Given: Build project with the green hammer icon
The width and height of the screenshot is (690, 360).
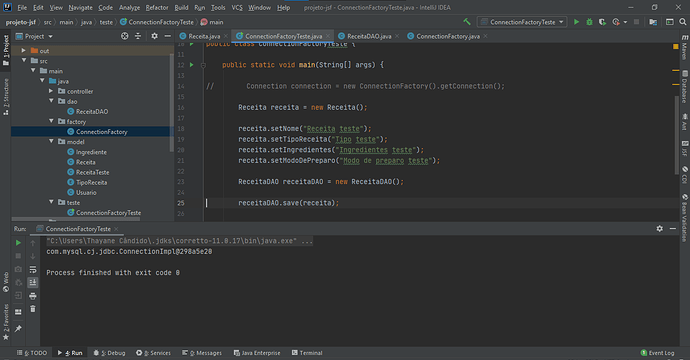Looking at the screenshot, I should point(467,22).
